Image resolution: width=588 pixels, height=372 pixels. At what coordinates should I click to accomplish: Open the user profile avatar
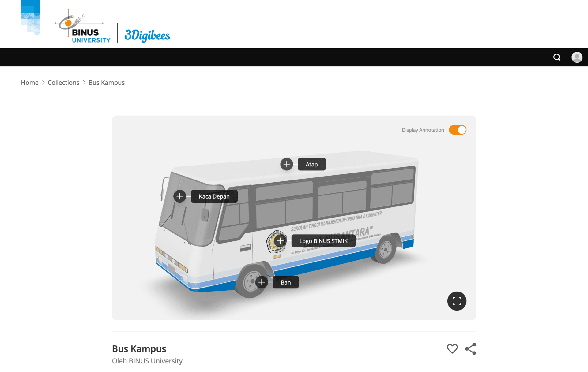577,57
